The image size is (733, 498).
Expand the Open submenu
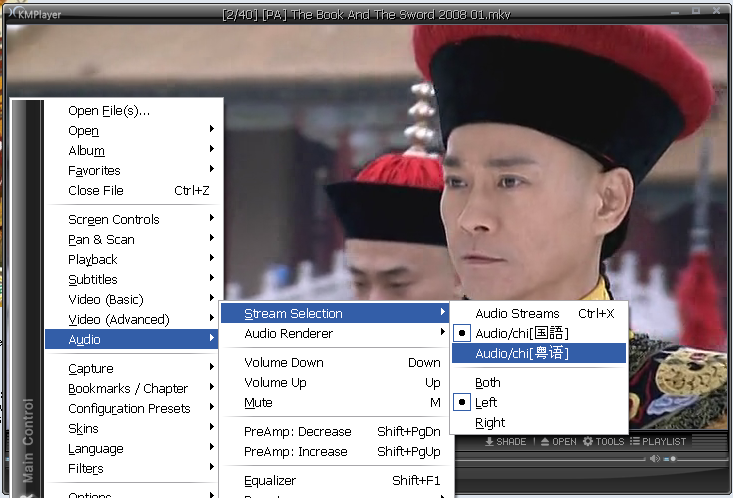point(132,130)
